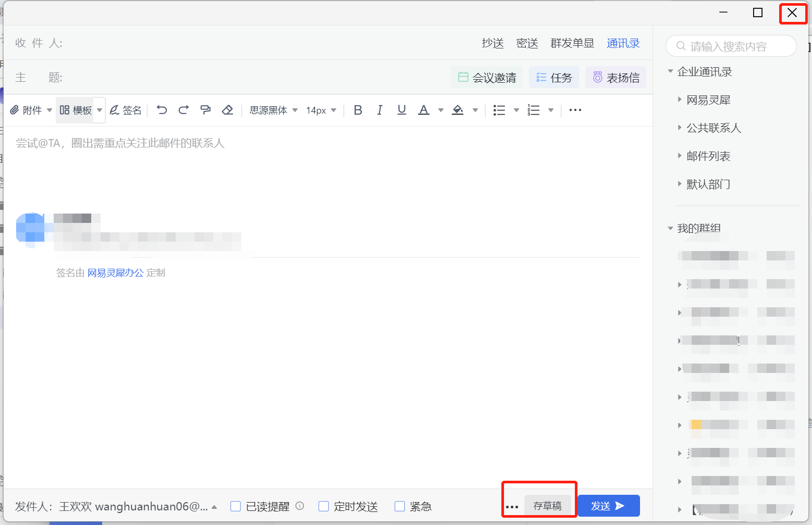Underline the selected text
The image size is (812, 525).
click(401, 110)
